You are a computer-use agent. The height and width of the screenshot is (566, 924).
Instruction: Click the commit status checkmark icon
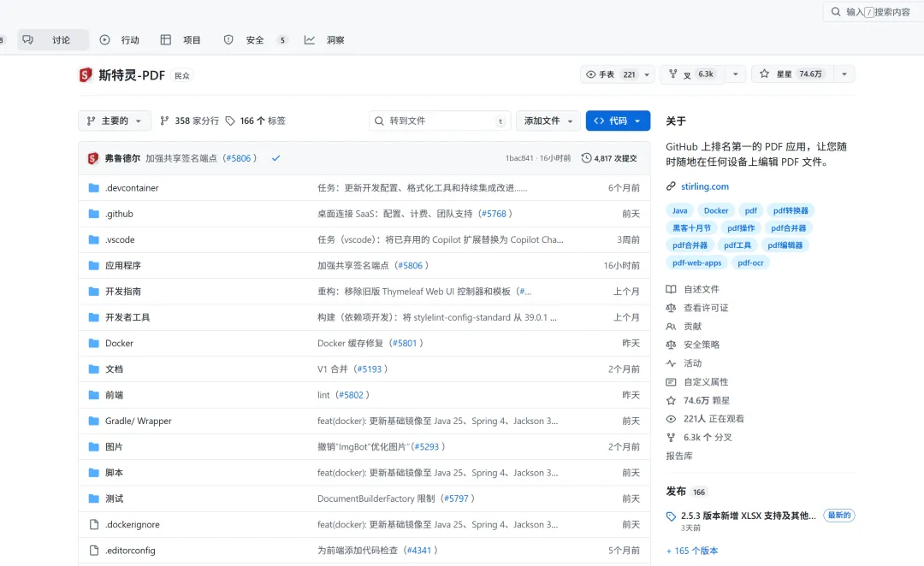[275, 158]
